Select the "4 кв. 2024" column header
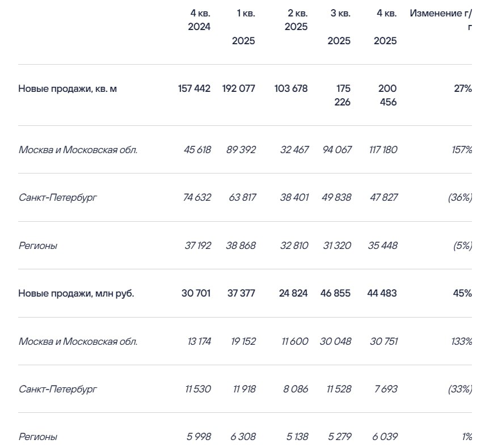This screenshot has height=448, width=502. (x=199, y=20)
